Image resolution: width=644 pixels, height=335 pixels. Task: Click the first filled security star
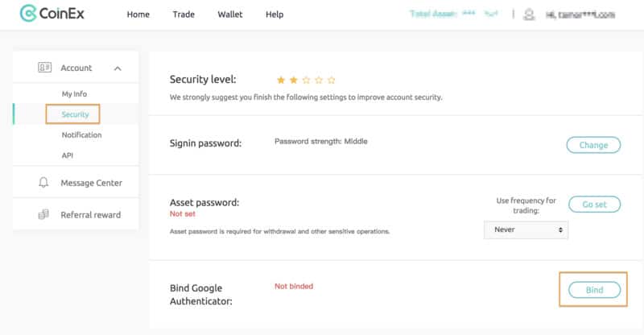pos(281,80)
